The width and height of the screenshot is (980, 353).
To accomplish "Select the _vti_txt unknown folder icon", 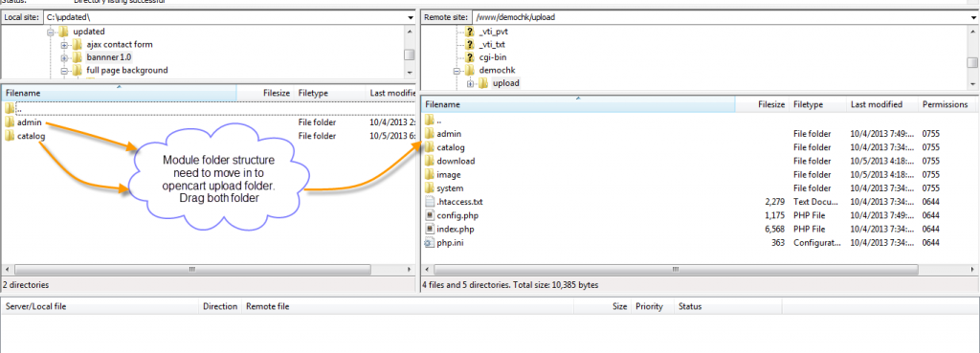I will (470, 44).
